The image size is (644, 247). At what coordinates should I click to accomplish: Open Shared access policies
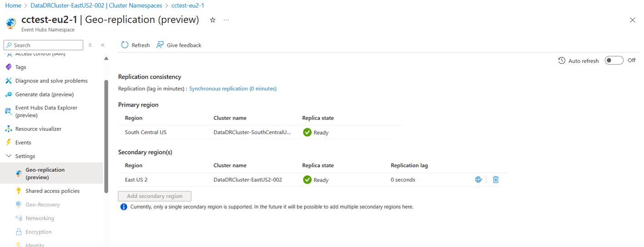[52, 191]
